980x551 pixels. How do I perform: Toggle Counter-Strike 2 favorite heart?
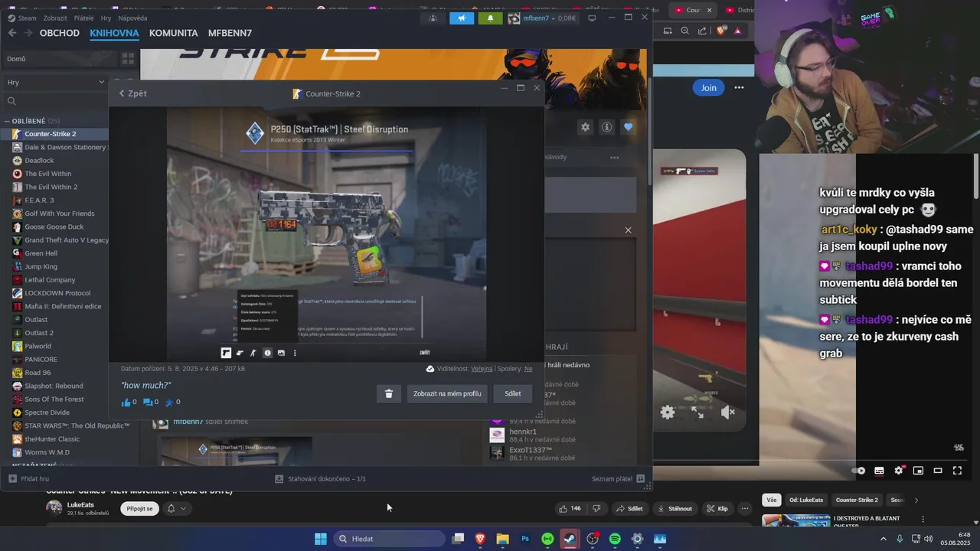(x=629, y=127)
